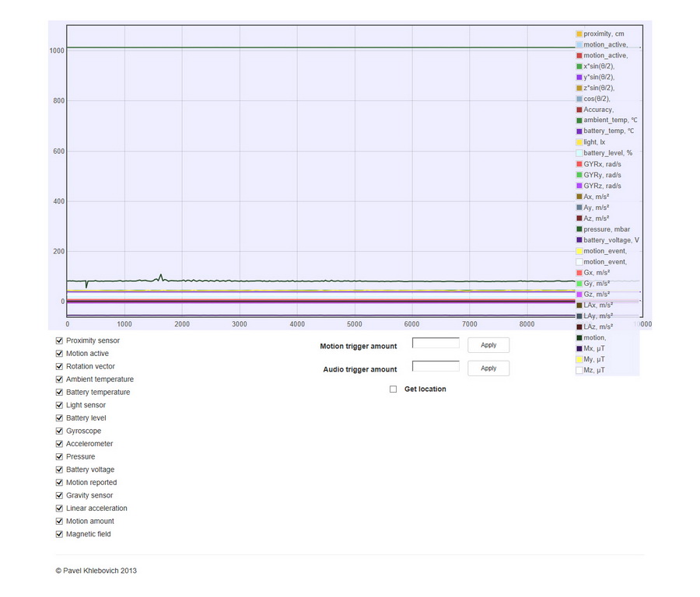
Task: Click the ambient_temp legend color swatch
Action: (x=579, y=120)
